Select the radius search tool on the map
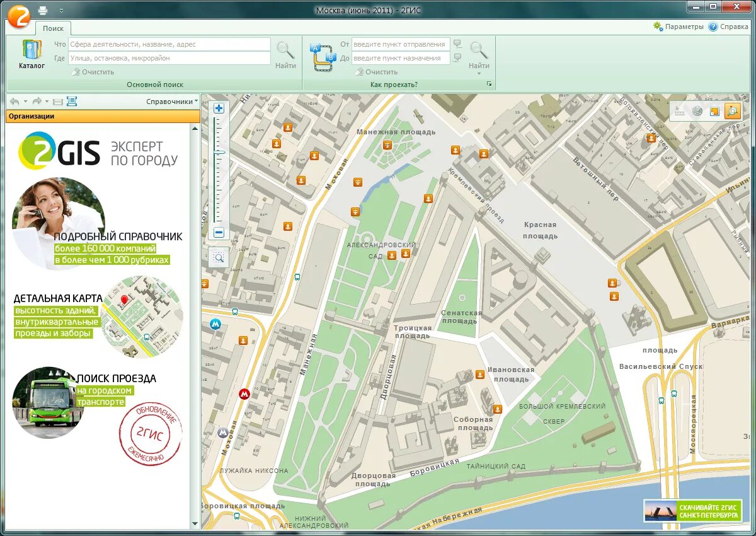The height and width of the screenshot is (536, 756). tap(697, 111)
